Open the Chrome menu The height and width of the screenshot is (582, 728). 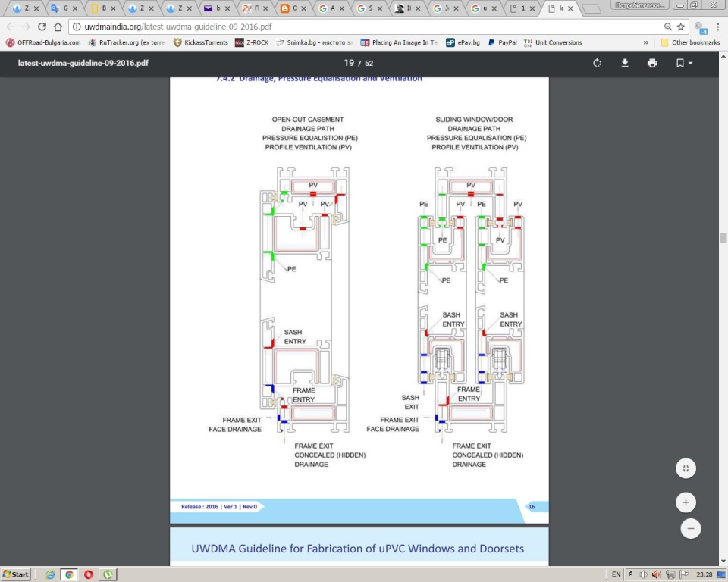click(717, 27)
